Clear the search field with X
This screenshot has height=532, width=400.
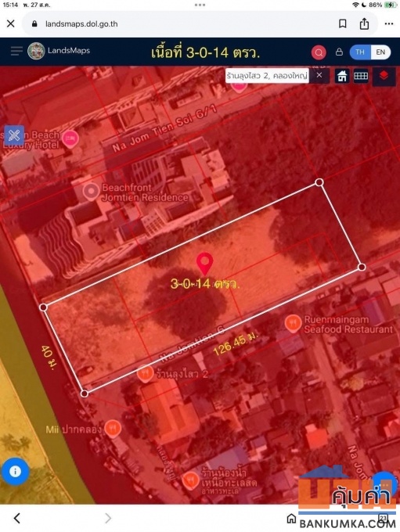319,75
